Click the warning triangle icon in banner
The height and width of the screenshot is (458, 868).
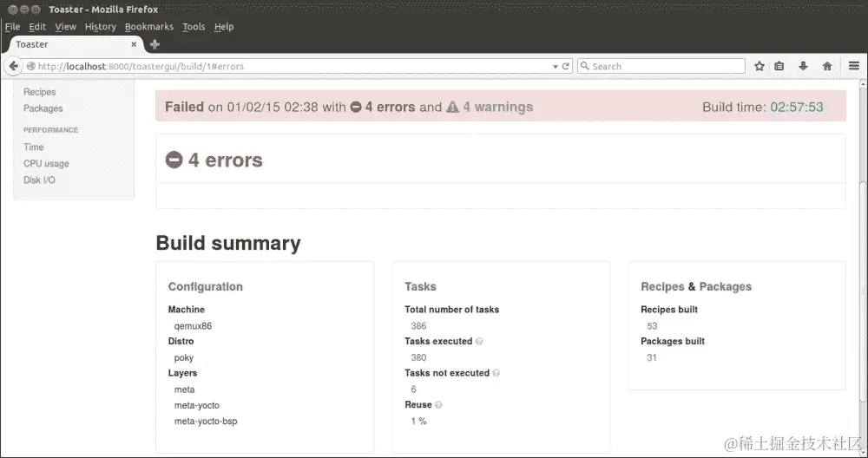click(x=453, y=107)
